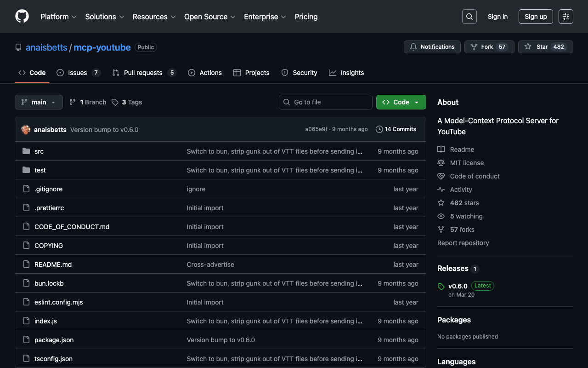Click the GitHub logo icon

pos(22,17)
